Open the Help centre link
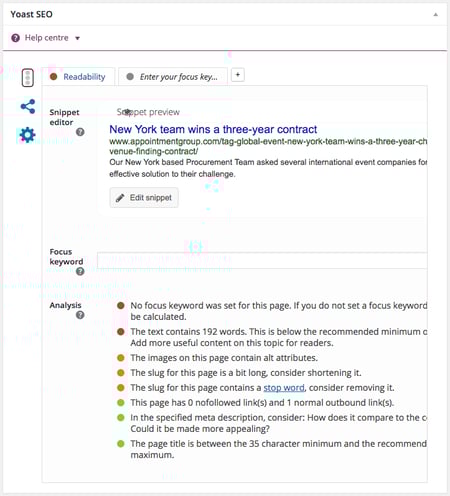This screenshot has height=496, width=450. coord(47,38)
